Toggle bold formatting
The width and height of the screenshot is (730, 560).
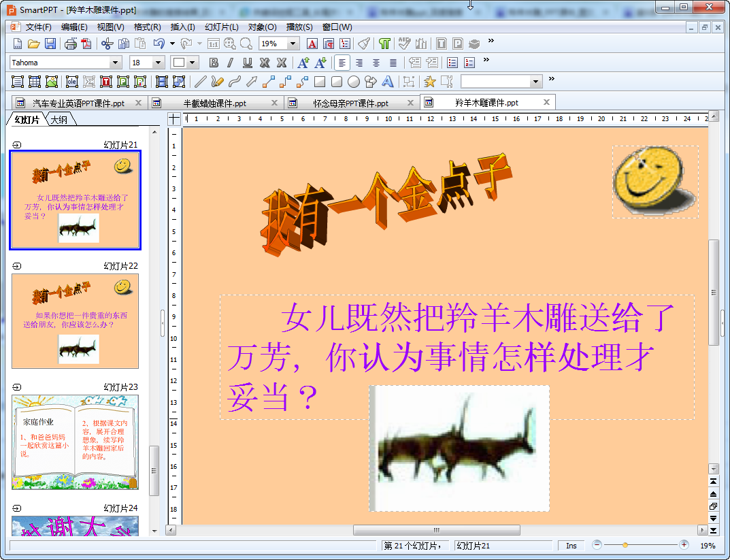coord(214,63)
